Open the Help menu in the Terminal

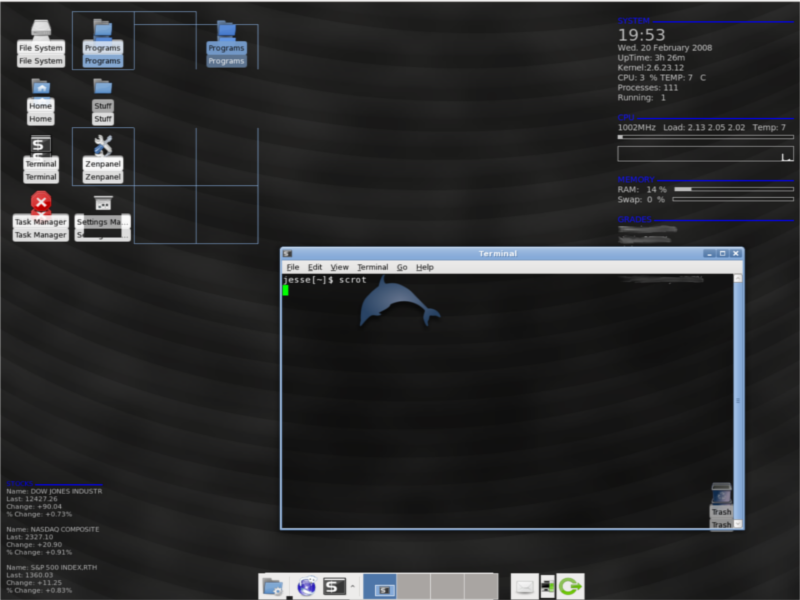(425, 268)
